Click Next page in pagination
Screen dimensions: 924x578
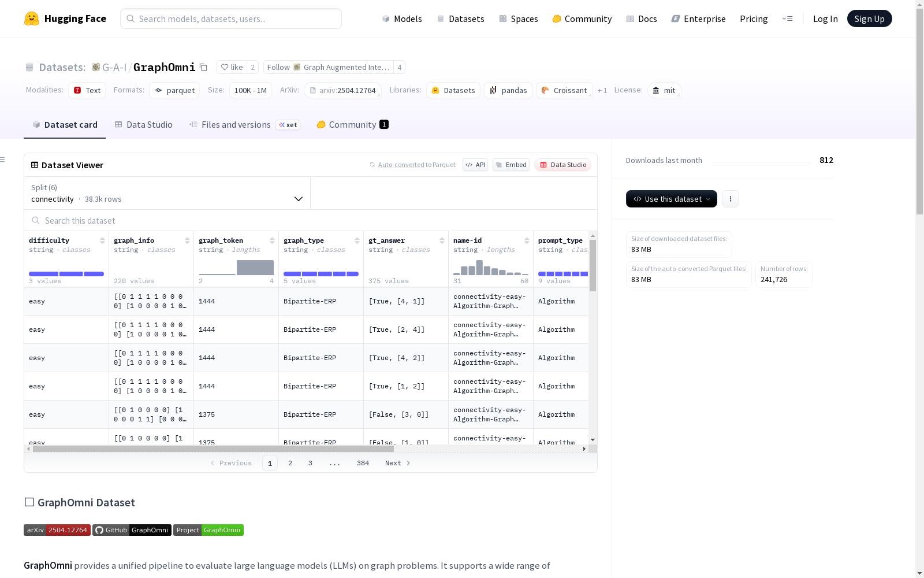pos(398,463)
